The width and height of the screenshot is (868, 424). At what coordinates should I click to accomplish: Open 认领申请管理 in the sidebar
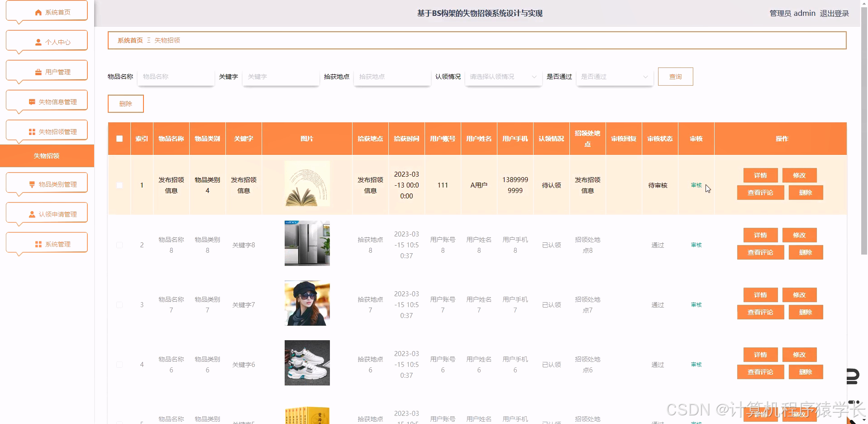tap(47, 213)
